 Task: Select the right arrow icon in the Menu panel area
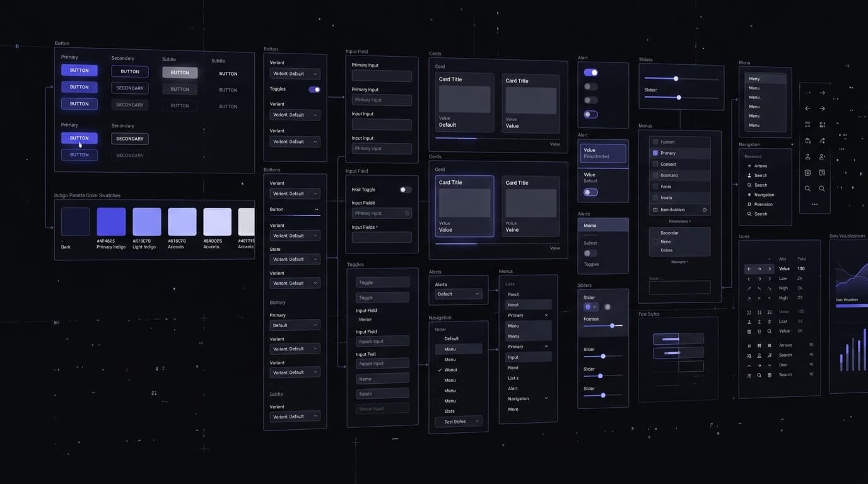tap(822, 92)
